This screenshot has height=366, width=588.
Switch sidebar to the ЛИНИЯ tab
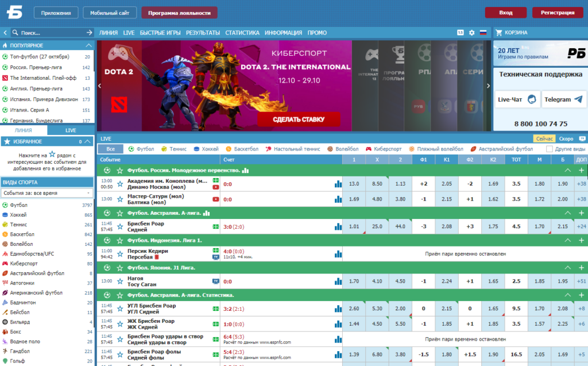(24, 130)
